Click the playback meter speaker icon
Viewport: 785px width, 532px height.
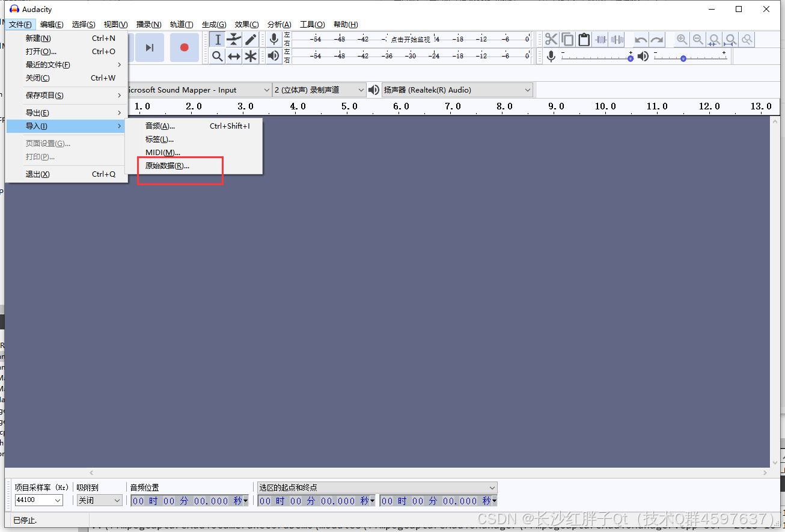(x=274, y=56)
